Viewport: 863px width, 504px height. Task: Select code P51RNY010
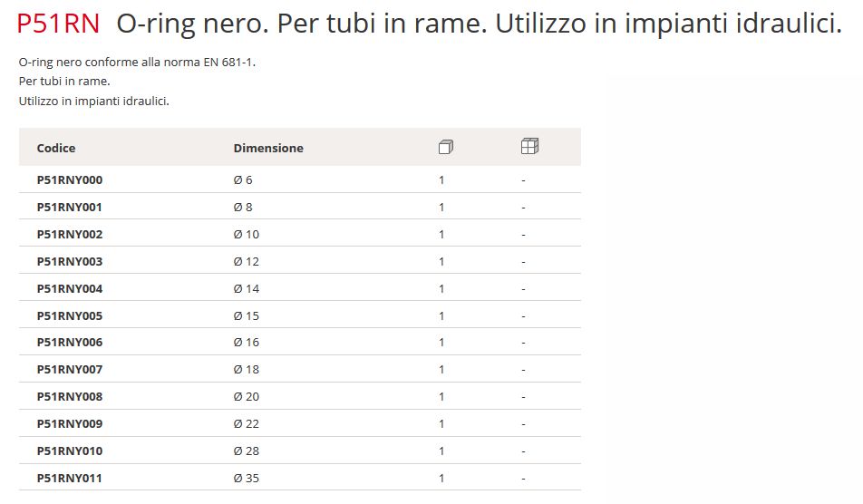[70, 451]
